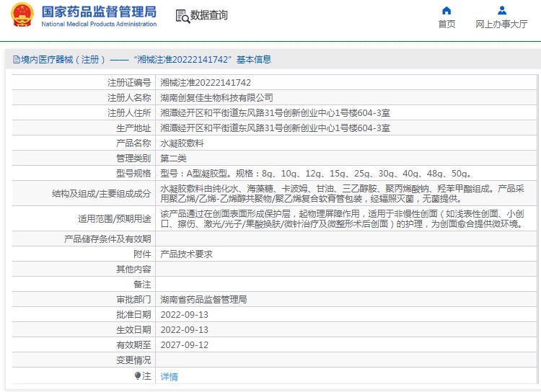Go to 首页 text link
This screenshot has width=541, height=392.
click(447, 24)
